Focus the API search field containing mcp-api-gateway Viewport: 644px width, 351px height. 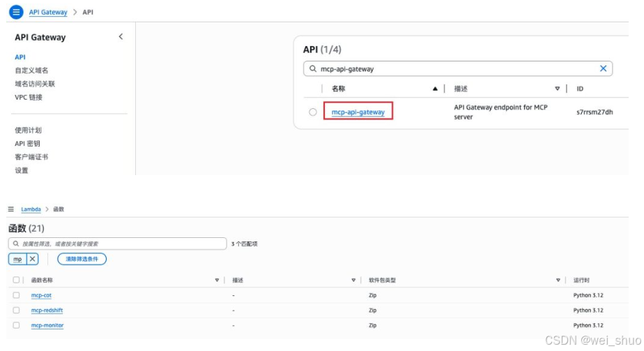click(458, 68)
